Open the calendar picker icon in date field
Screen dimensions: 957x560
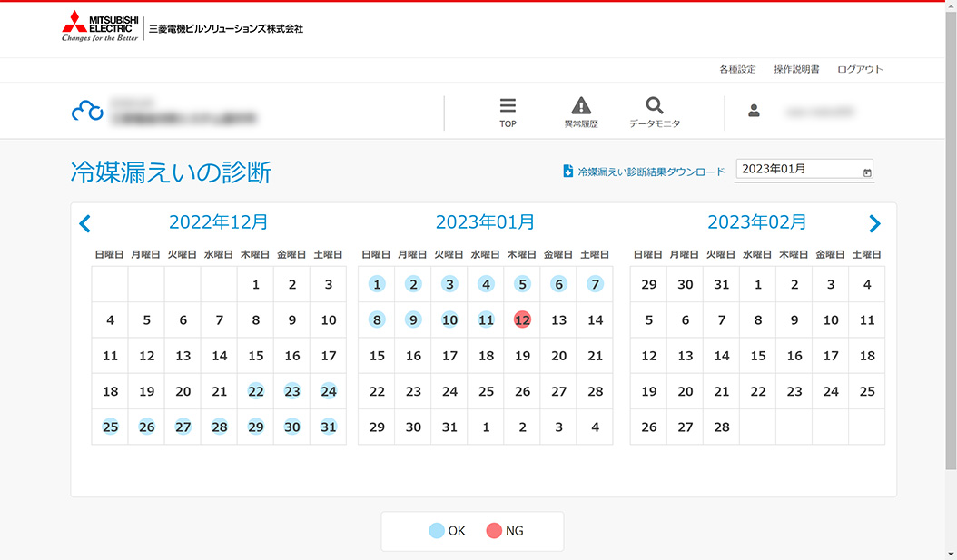867,171
